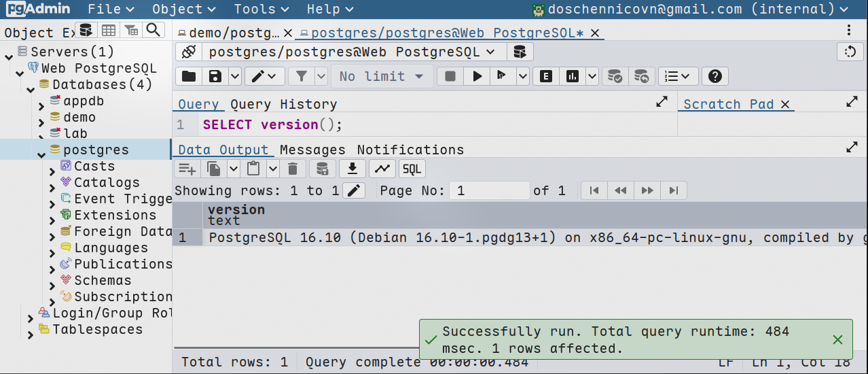Execute the query with the play button

[477, 76]
